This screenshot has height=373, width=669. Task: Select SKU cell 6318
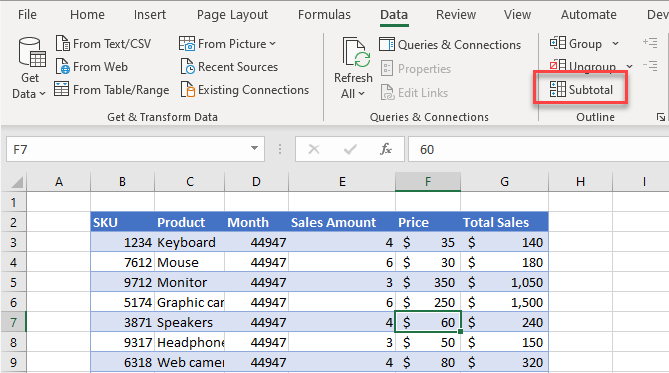pyautogui.click(x=122, y=362)
